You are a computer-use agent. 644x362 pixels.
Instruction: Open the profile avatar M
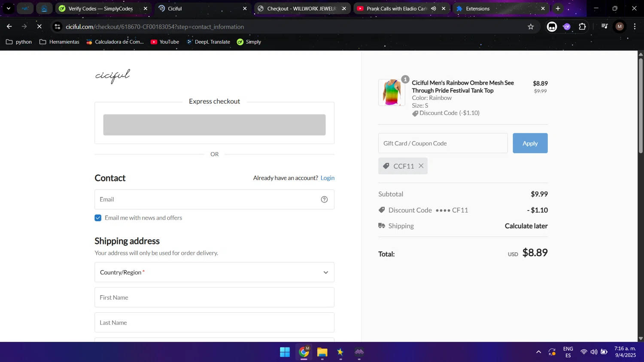pyautogui.click(x=620, y=27)
